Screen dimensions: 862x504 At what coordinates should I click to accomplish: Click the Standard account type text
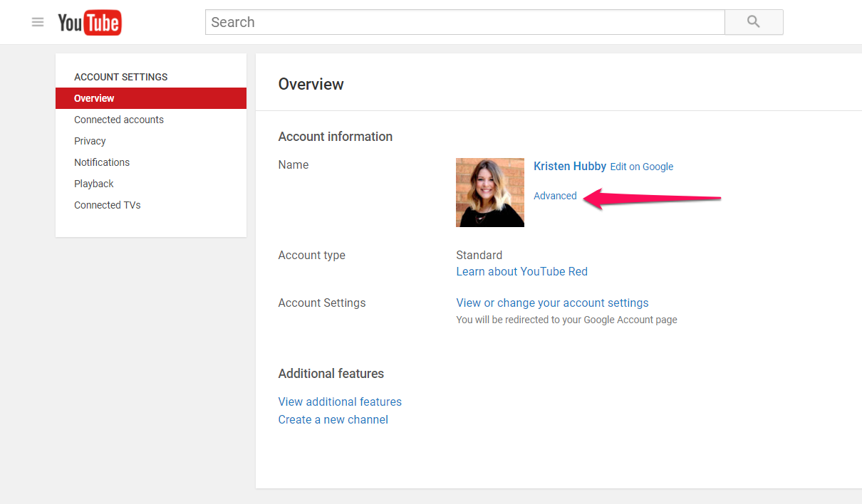(479, 255)
